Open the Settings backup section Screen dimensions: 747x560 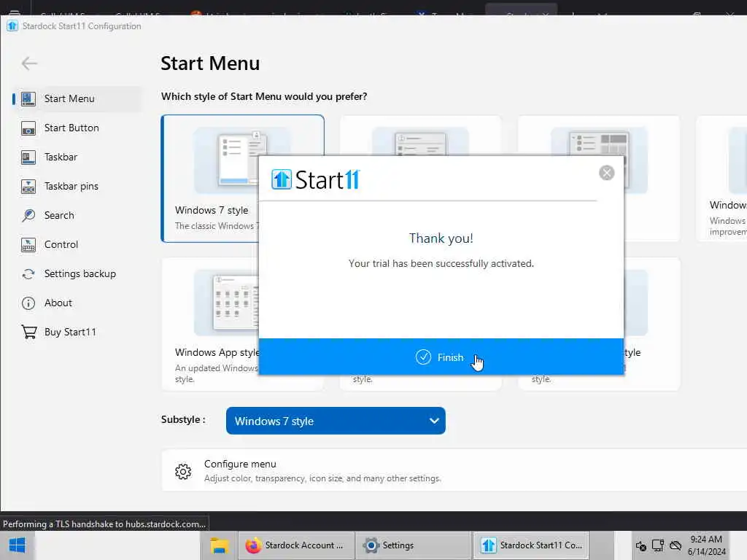click(77, 273)
